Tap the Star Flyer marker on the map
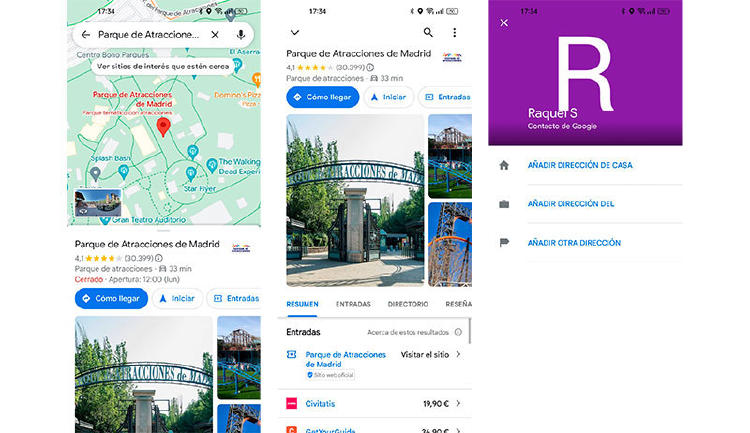 click(x=191, y=173)
